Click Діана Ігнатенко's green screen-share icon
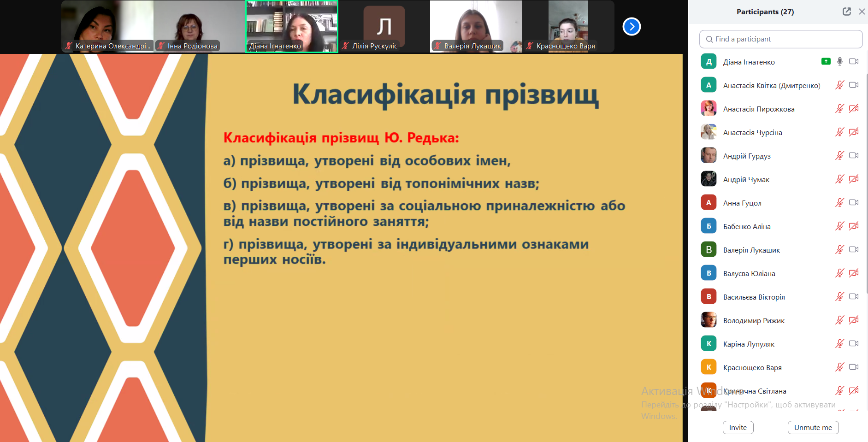868x442 pixels. (826, 61)
